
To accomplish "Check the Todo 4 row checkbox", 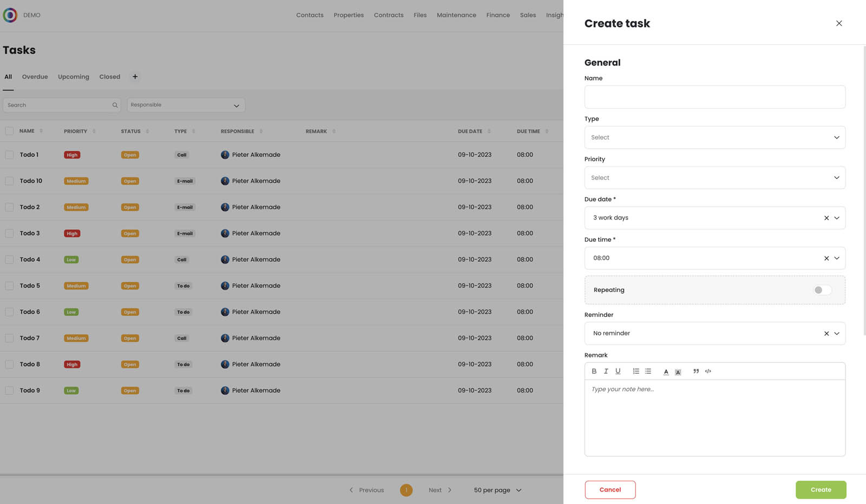I will pos(9,260).
